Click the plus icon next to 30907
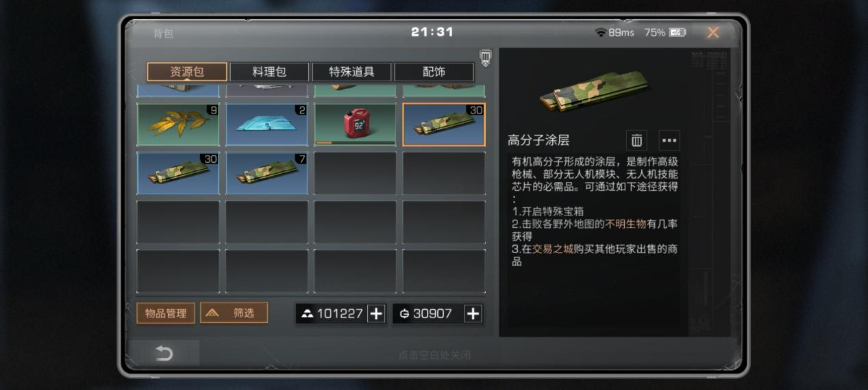The image size is (868, 390). click(473, 313)
